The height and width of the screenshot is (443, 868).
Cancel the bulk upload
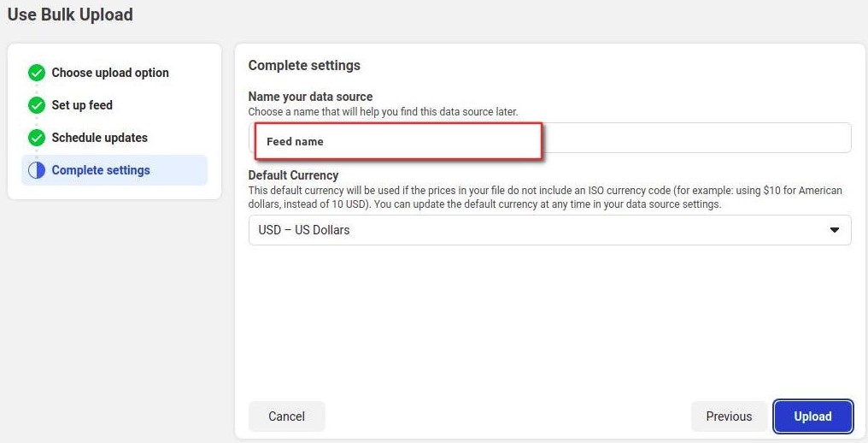287,416
